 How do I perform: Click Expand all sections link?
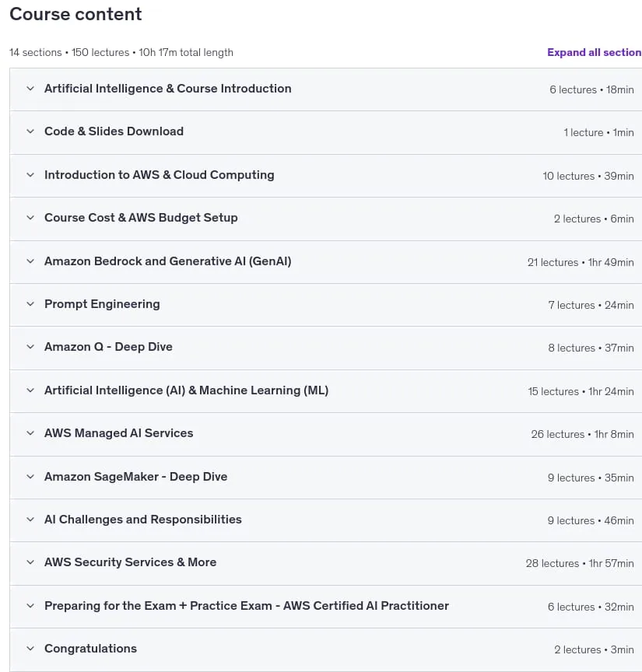[x=594, y=52]
